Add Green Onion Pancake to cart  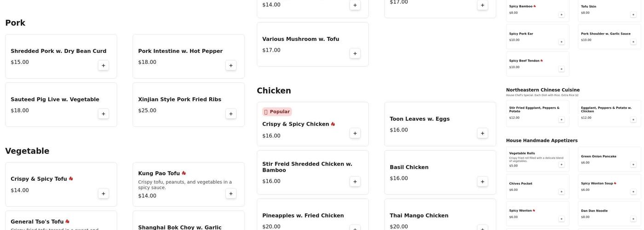(633, 165)
